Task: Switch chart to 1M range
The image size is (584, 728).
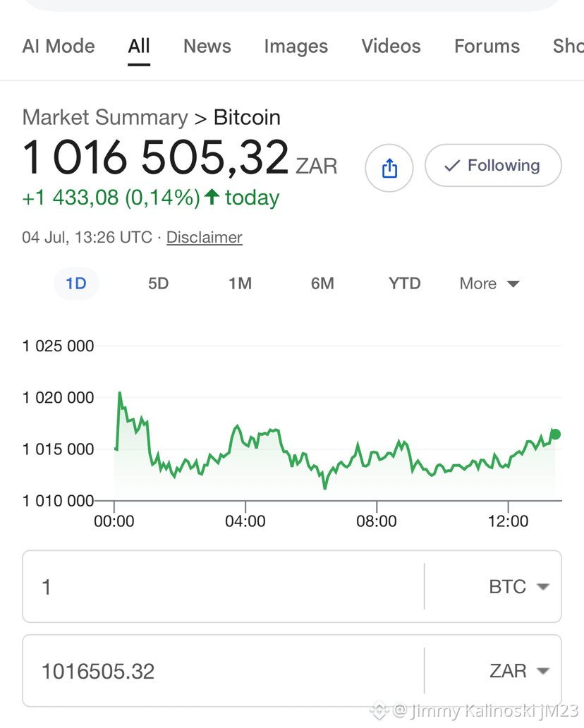Action: pyautogui.click(x=240, y=283)
